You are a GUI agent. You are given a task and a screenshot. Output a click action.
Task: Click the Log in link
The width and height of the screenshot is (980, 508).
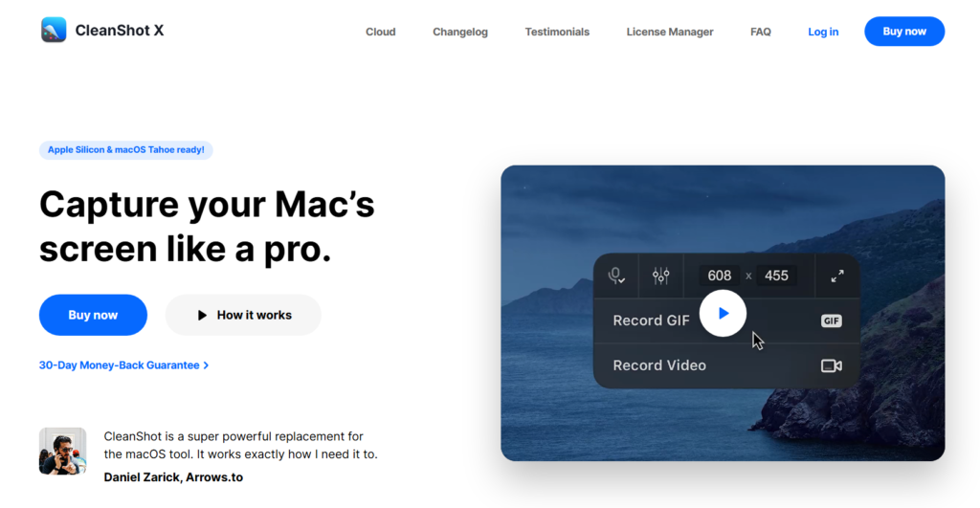pos(823,32)
